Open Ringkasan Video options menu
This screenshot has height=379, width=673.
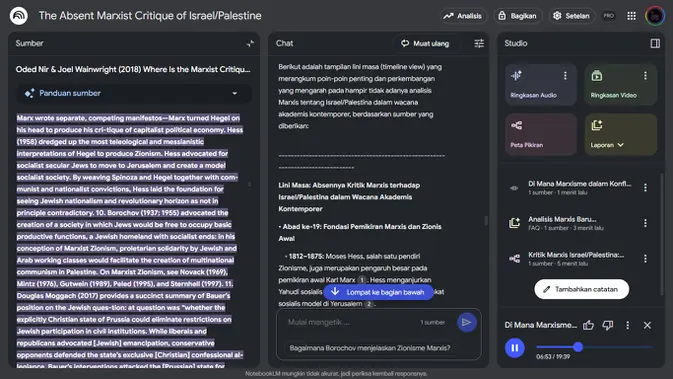click(x=645, y=76)
